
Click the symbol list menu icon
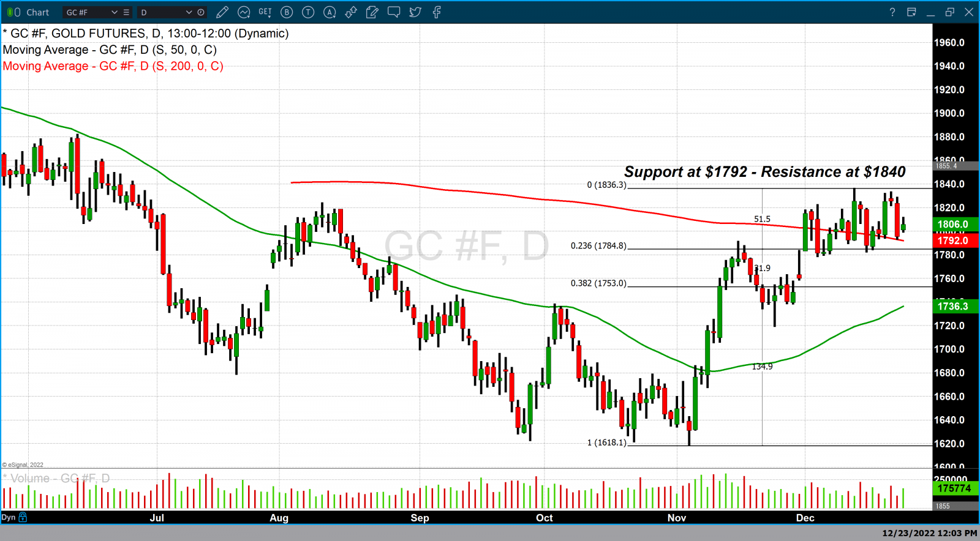pyautogui.click(x=126, y=12)
